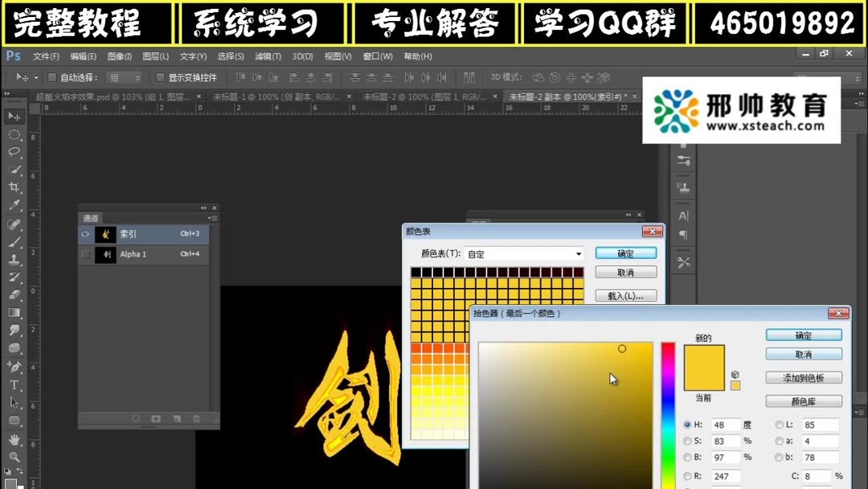Toggle visibility of the Alpha 1 channel
868x489 pixels.
(x=85, y=254)
